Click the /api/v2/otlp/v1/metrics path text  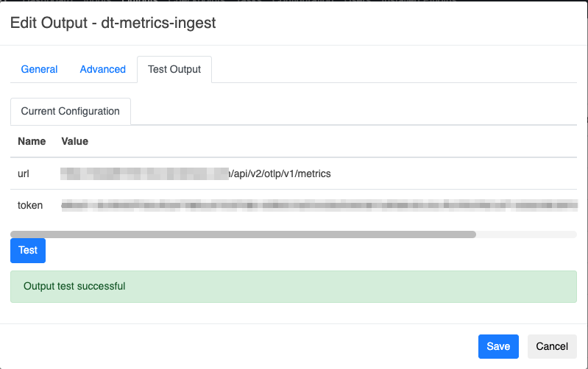click(280, 173)
